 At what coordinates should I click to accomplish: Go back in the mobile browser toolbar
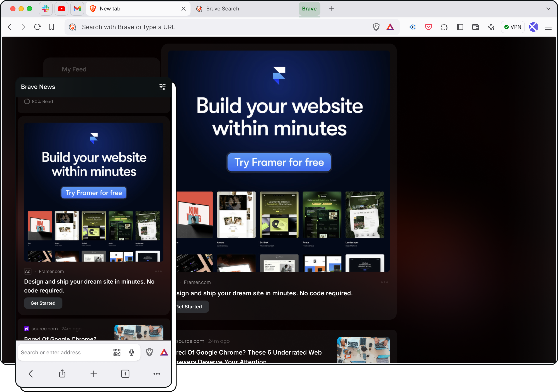tap(31, 374)
